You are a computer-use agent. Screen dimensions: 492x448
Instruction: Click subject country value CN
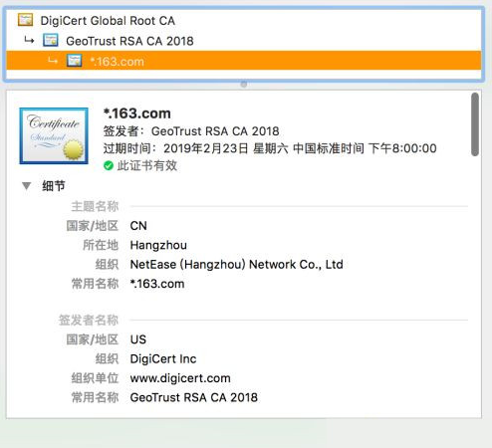[x=138, y=226]
